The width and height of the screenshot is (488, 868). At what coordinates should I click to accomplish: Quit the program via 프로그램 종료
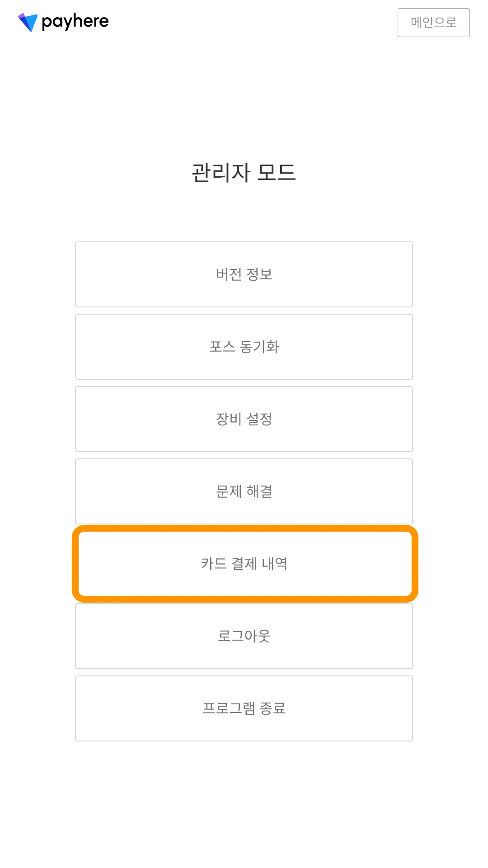point(244,708)
